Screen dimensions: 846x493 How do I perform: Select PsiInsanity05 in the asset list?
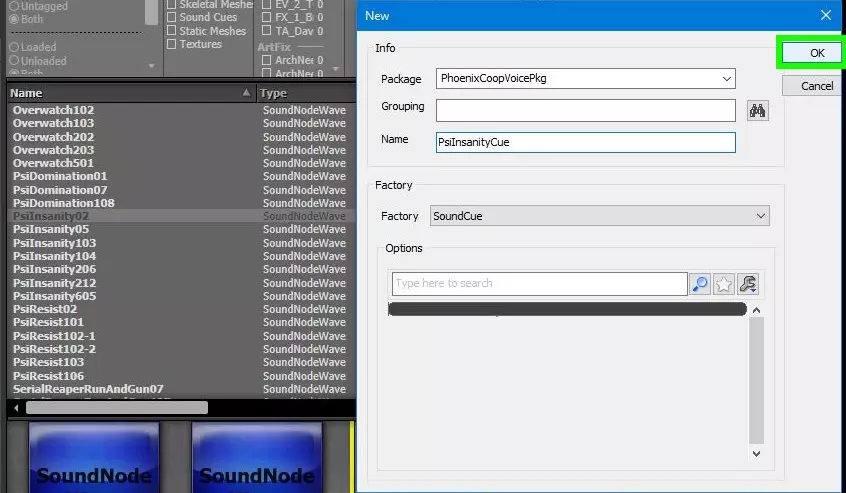click(51, 229)
